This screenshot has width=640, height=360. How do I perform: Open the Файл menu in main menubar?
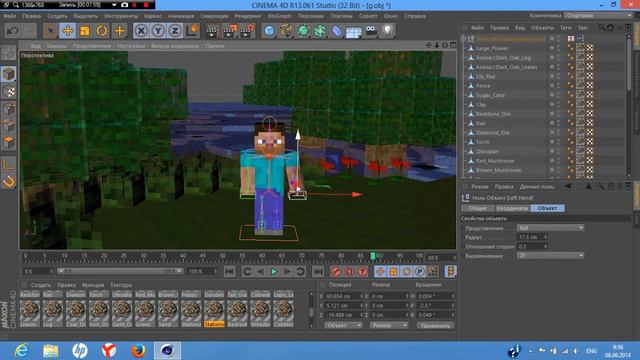pyautogui.click(x=10, y=16)
